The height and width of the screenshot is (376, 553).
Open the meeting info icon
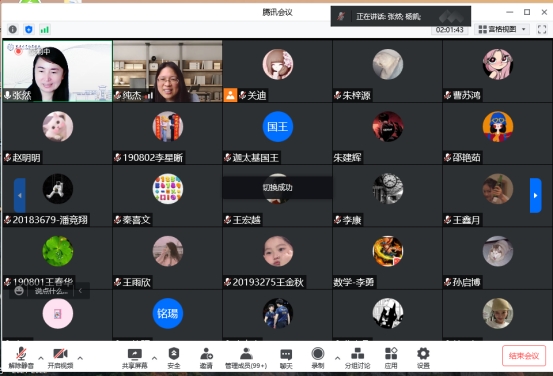(13, 29)
